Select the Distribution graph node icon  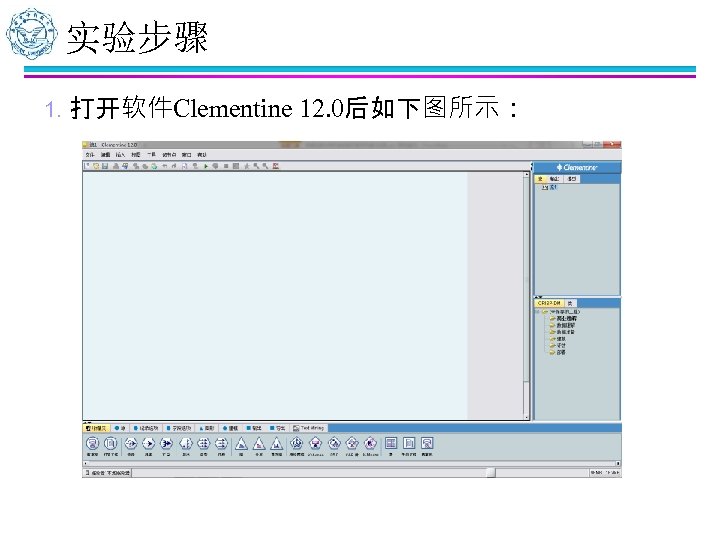(x=259, y=444)
